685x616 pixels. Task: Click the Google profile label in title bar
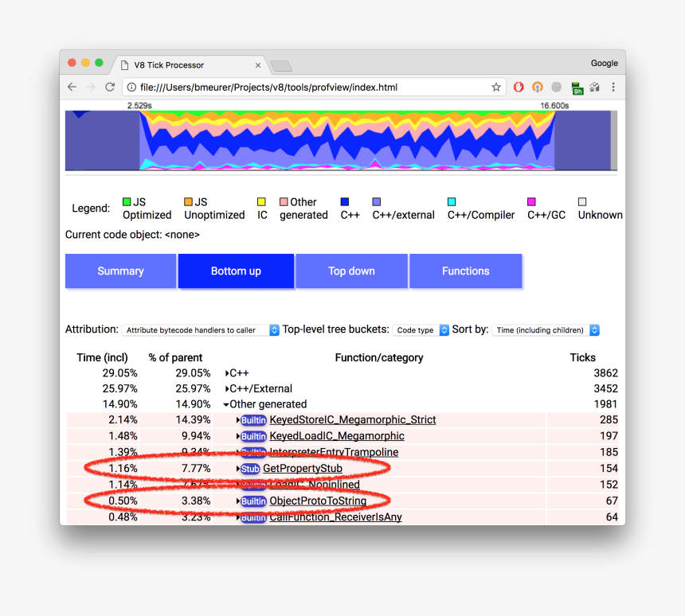coord(605,63)
